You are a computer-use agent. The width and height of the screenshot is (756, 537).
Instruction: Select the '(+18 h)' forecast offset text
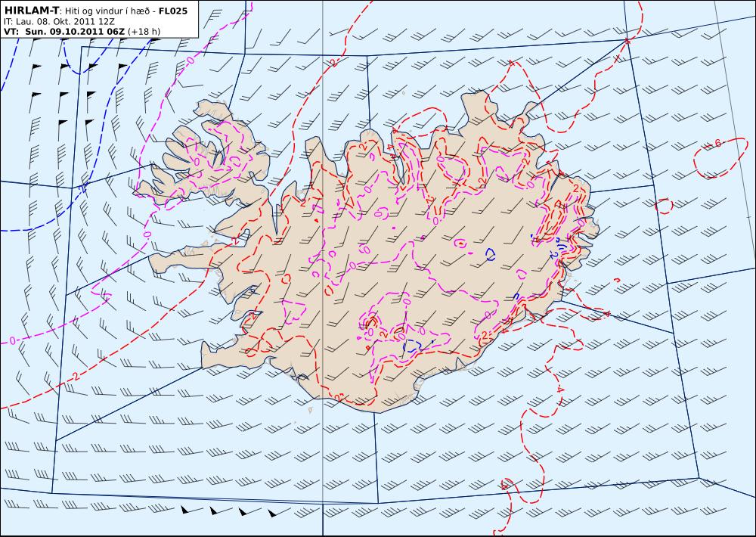point(144,33)
